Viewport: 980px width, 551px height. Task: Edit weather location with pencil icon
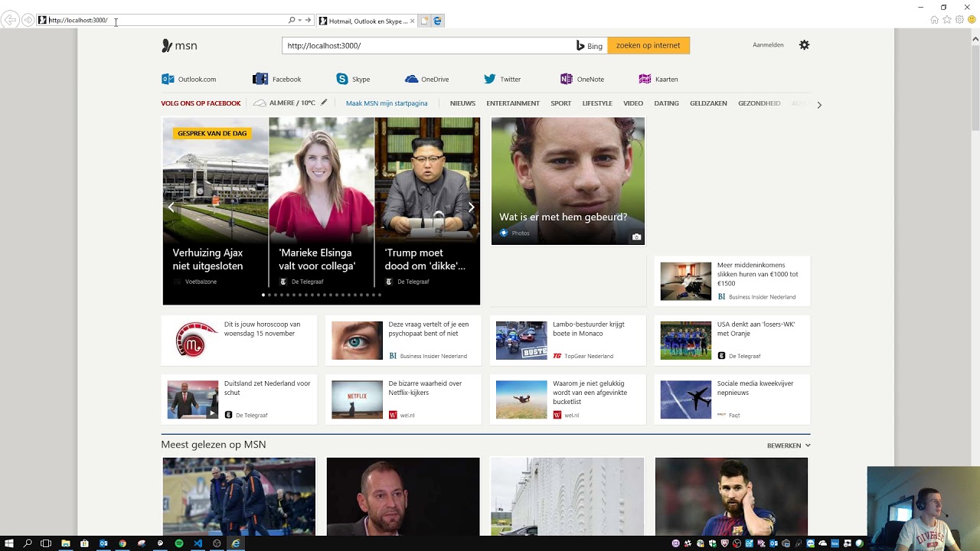(x=324, y=103)
